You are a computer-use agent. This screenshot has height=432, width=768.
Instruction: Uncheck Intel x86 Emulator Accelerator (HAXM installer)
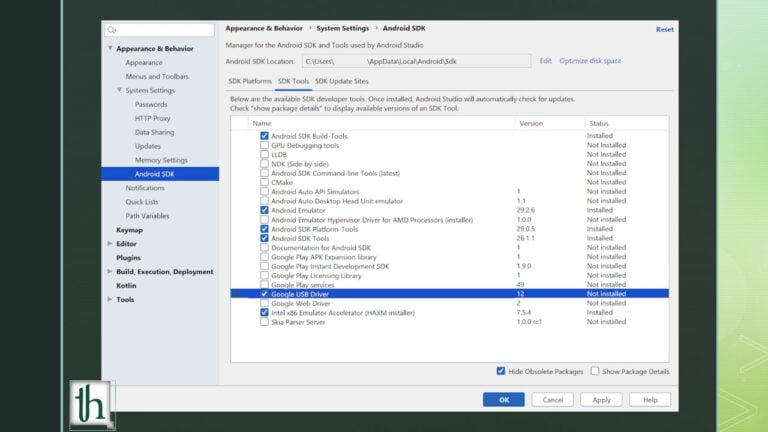coord(264,312)
